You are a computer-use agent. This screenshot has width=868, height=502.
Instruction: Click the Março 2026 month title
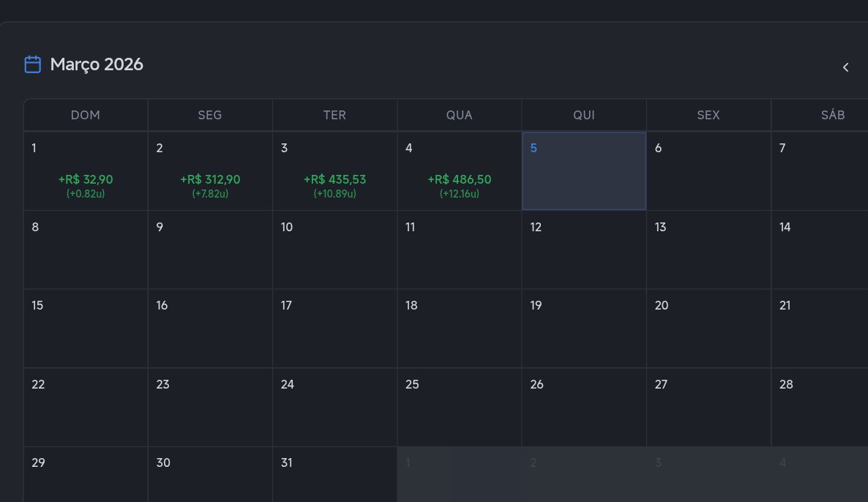tap(97, 64)
